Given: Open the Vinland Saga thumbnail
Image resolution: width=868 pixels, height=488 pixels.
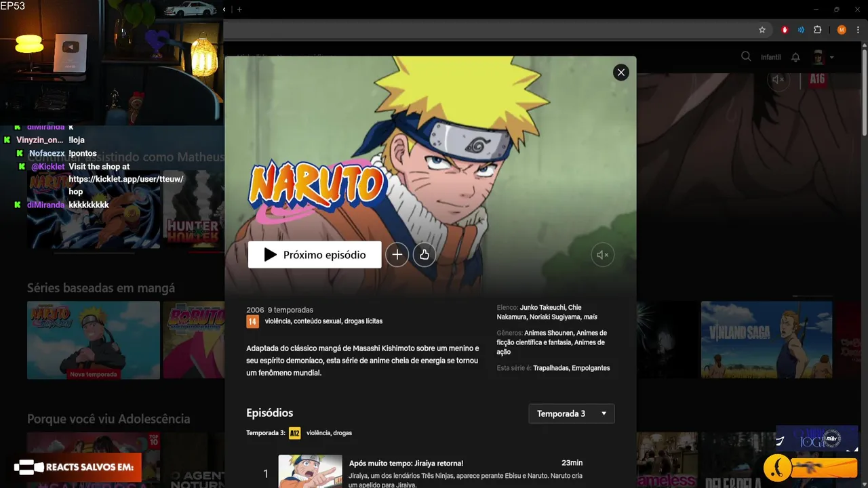Looking at the screenshot, I should click(766, 340).
